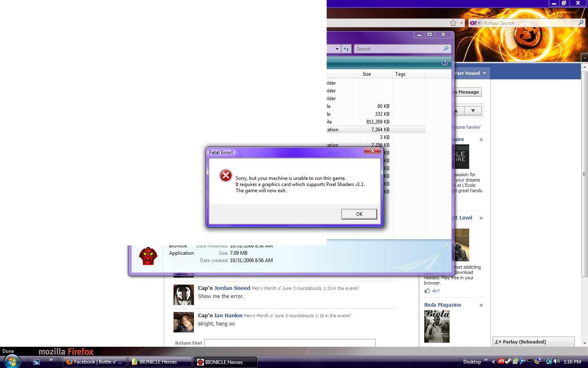Image resolution: width=588 pixels, height=368 pixels.
Task: Click the Explorer search magnifier icon
Action: tap(446, 49)
